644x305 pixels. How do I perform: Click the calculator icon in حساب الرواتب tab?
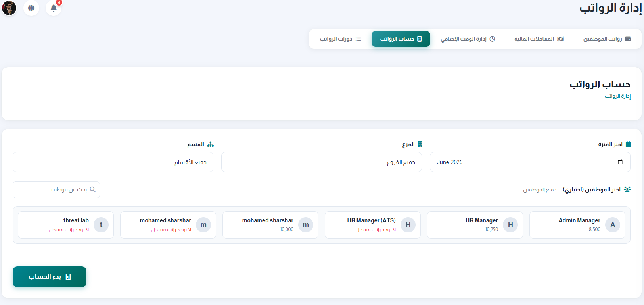click(x=420, y=39)
